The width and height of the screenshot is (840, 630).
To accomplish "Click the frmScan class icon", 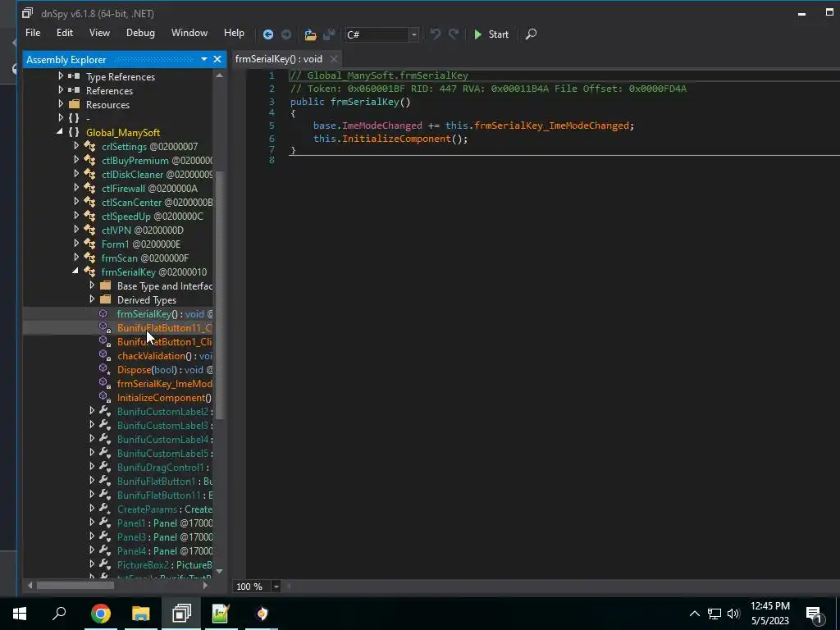I will pos(89,258).
